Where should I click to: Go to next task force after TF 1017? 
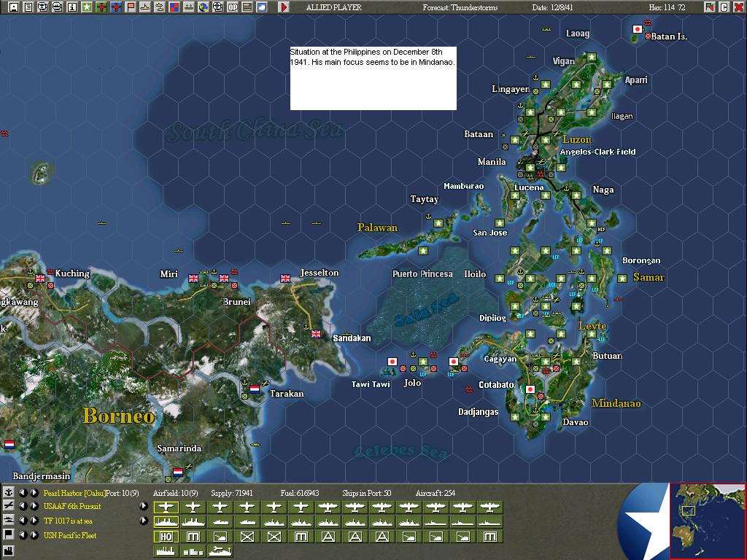pos(34,521)
